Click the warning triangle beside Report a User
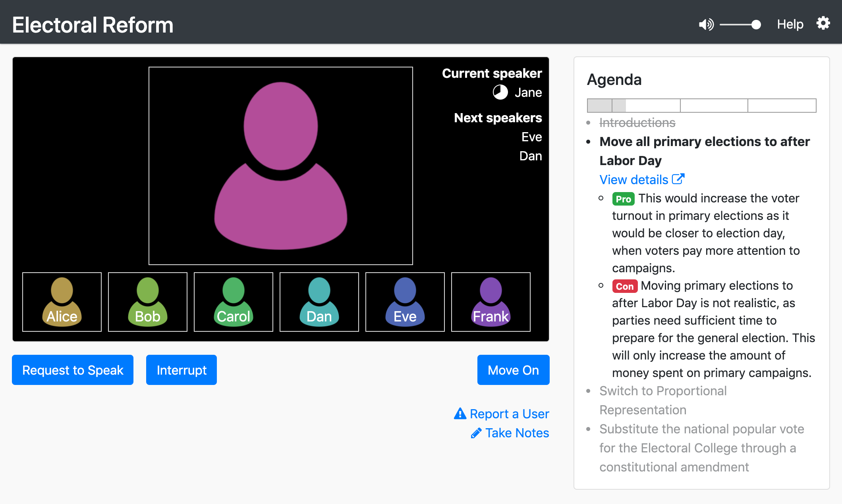 click(x=460, y=414)
